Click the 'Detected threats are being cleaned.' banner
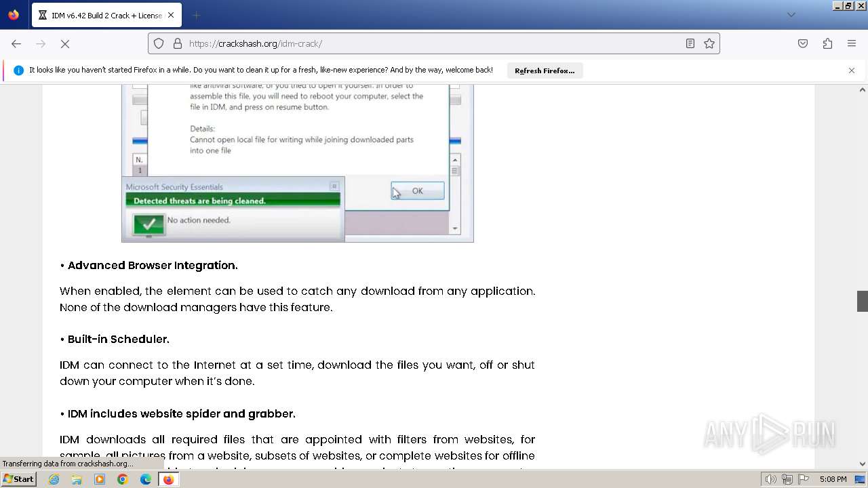The height and width of the screenshot is (488, 868). pyautogui.click(x=233, y=201)
